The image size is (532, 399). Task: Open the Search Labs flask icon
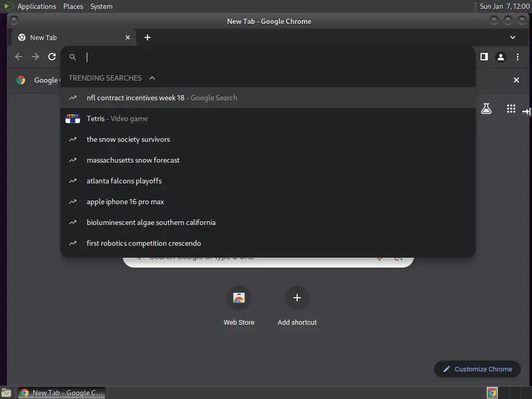pyautogui.click(x=486, y=109)
